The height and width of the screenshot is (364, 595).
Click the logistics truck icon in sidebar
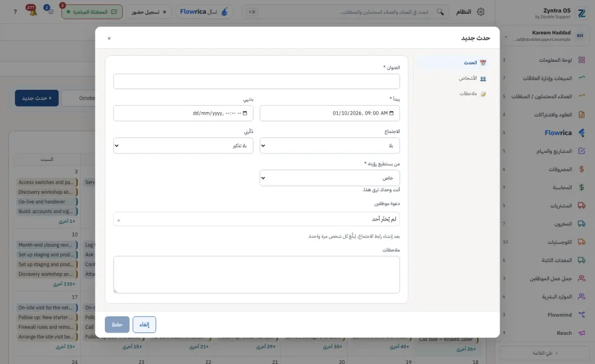[x=581, y=242]
